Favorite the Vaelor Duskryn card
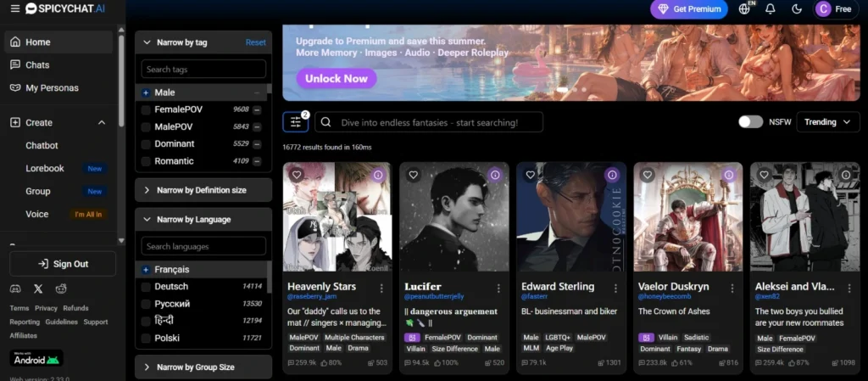868x381 pixels. click(648, 175)
